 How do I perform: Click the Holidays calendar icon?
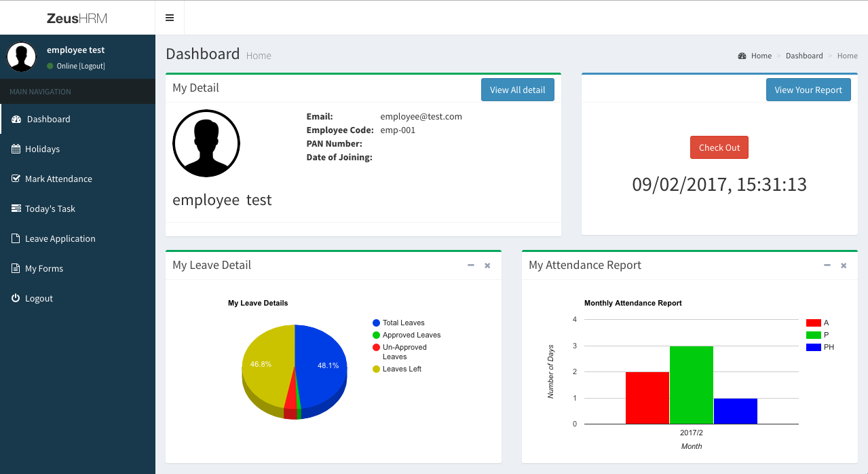coord(16,149)
